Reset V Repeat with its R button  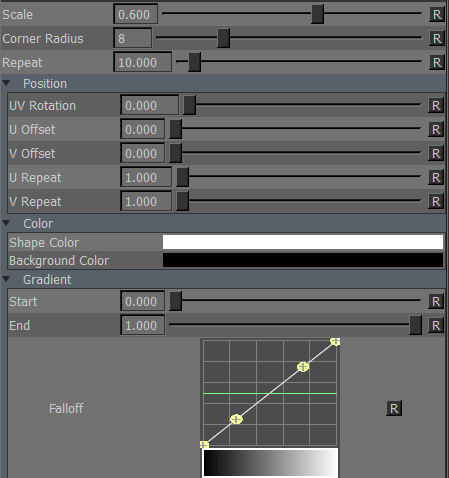(x=436, y=202)
